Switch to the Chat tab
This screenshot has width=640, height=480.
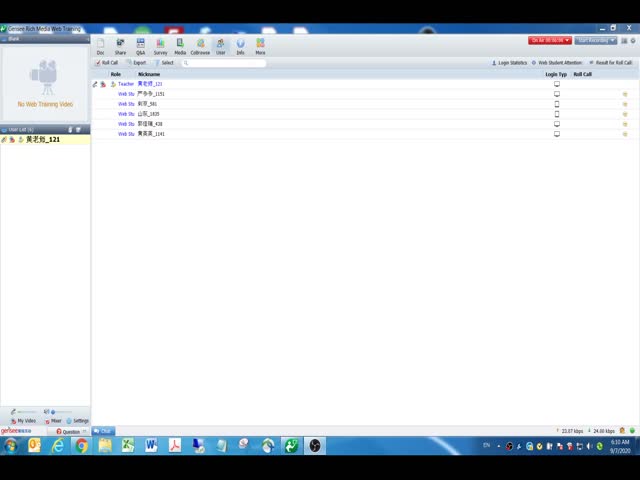point(104,431)
